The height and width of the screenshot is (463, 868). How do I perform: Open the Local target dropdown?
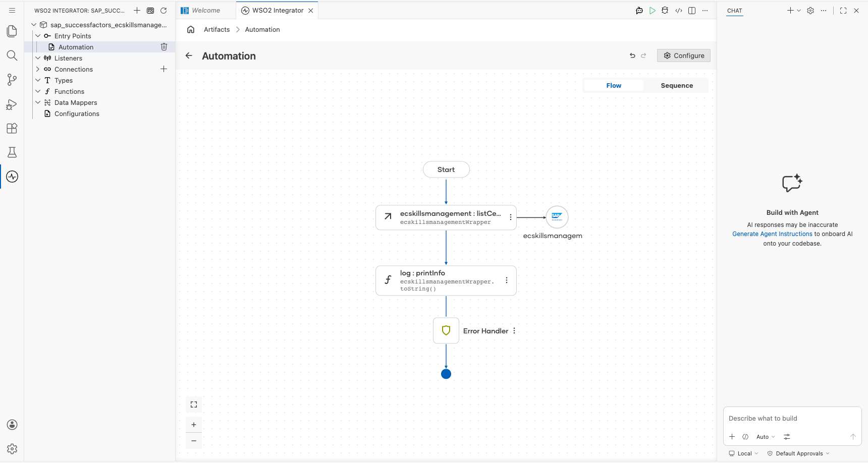click(743, 453)
